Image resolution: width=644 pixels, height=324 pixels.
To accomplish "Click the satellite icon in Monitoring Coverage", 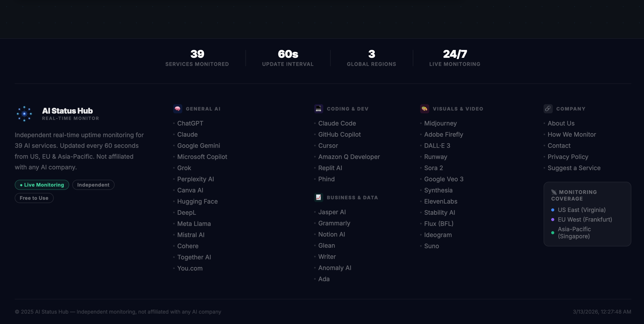I will coord(554,192).
